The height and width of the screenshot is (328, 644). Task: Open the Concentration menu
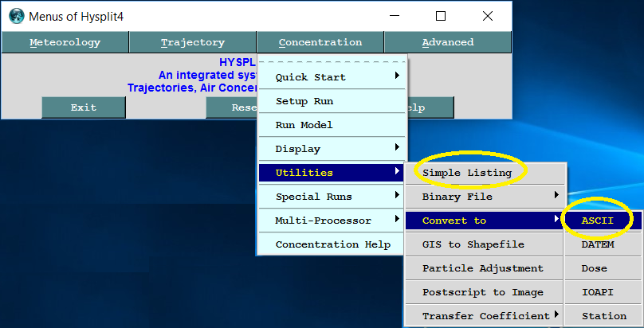[320, 42]
